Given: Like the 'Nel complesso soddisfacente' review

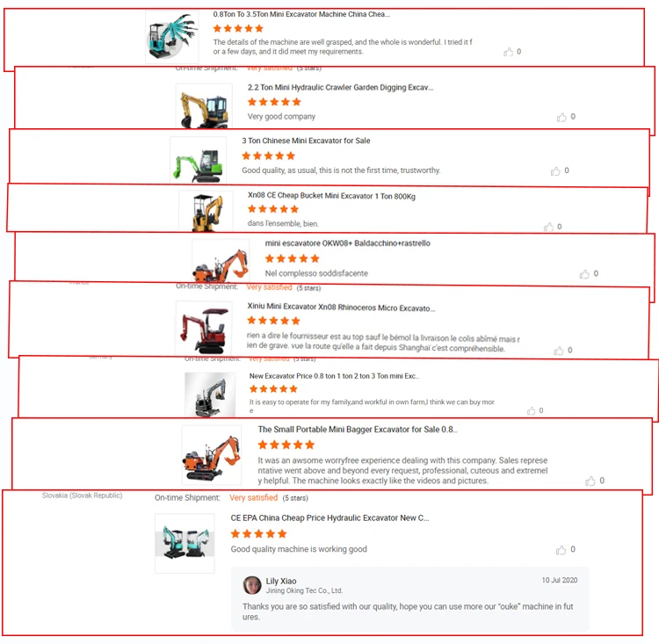Looking at the screenshot, I should click(584, 274).
